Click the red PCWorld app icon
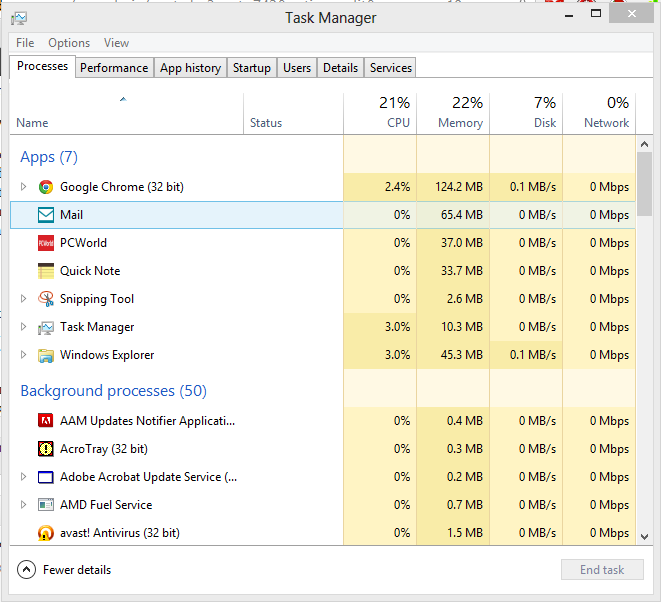 [46, 243]
